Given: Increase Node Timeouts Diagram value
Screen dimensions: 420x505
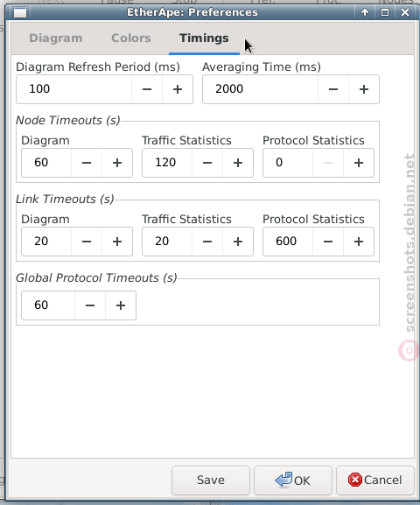Looking at the screenshot, I should click(x=117, y=163).
